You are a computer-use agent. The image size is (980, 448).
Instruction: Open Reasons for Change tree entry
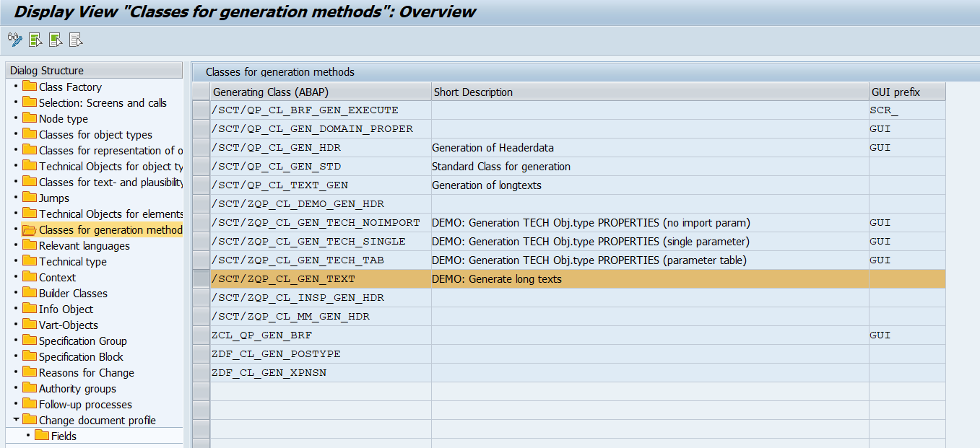(86, 373)
